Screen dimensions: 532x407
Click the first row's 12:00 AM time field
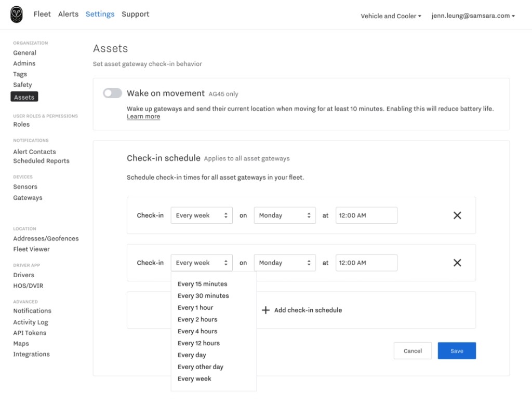[x=366, y=215]
